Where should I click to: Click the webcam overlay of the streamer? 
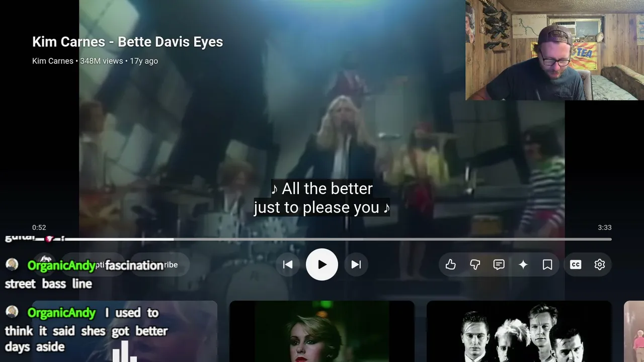point(554,50)
